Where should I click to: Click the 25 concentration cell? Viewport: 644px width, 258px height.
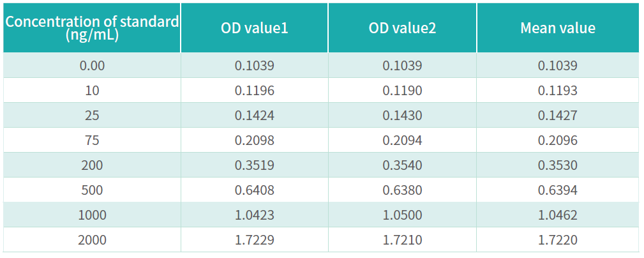coord(93,116)
